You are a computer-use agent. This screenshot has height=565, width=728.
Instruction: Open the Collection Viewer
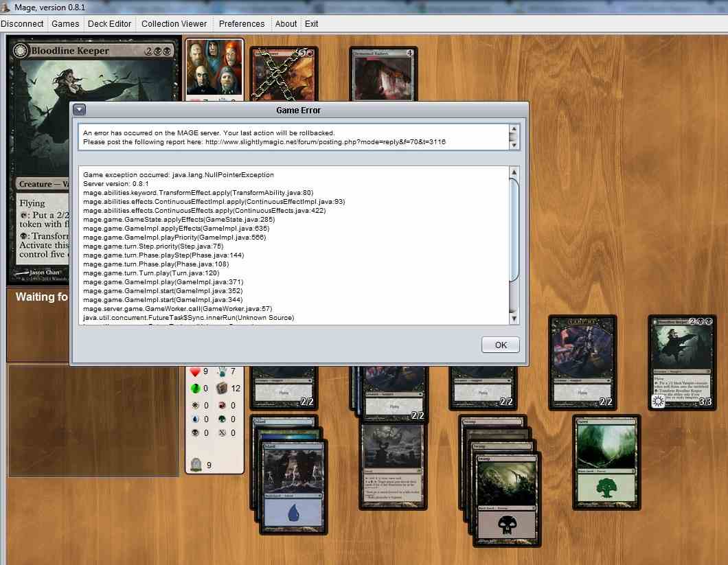pos(174,23)
